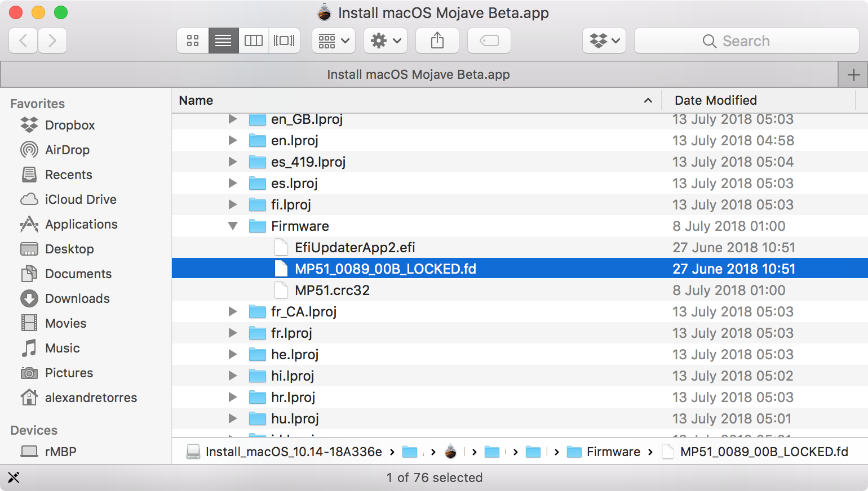Screen dimensions: 868x491
Task: Open iCloud Drive in the sidebar
Action: pyautogui.click(x=68, y=199)
